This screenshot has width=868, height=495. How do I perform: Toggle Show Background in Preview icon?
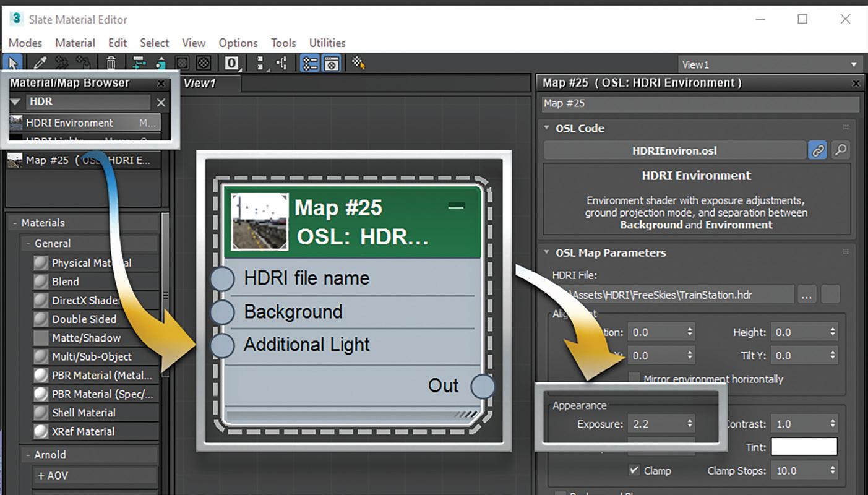coord(204,63)
